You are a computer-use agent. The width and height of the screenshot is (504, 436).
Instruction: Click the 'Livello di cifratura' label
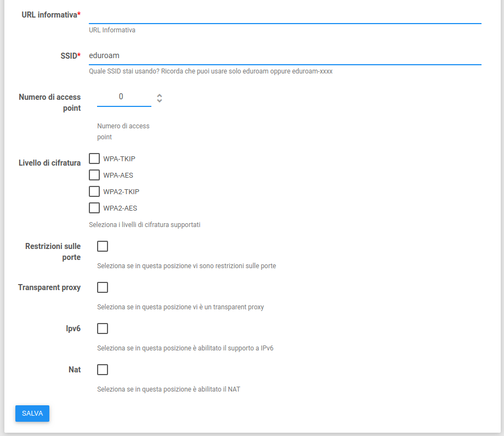pos(49,163)
